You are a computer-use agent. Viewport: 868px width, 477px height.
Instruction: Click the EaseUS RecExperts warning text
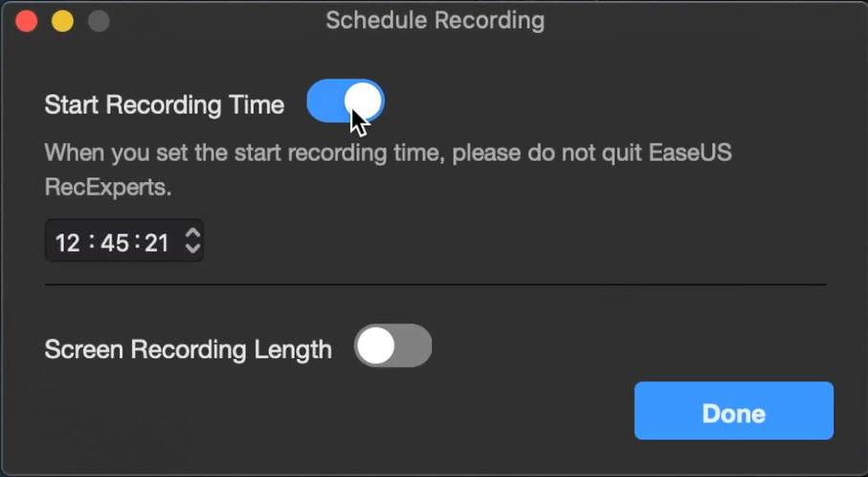[x=388, y=170]
